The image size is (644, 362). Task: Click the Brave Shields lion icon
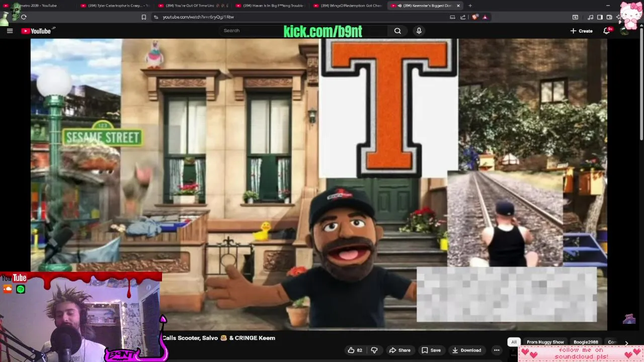[475, 17]
